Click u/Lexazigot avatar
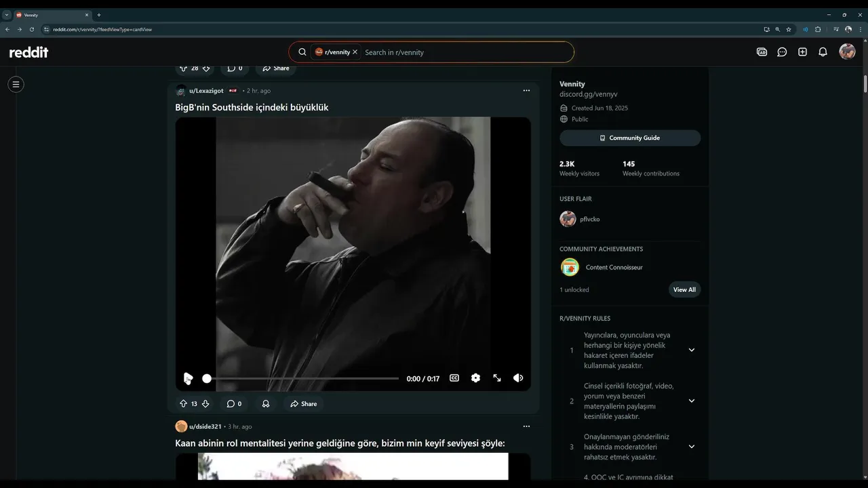The image size is (868, 488). (x=181, y=91)
